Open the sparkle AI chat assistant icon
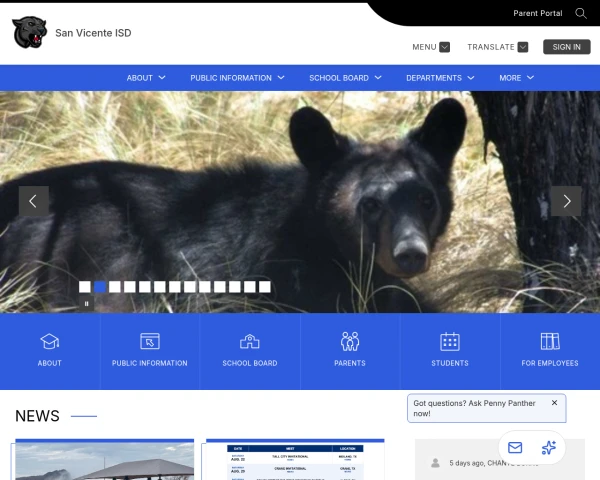Screen dimensions: 600x480 click(549, 447)
